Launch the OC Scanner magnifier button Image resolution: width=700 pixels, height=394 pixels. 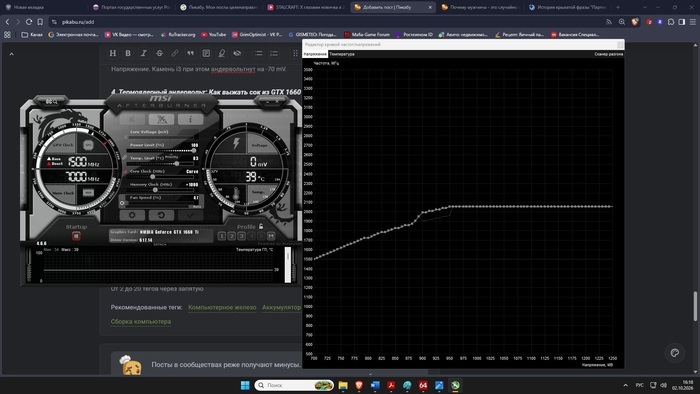point(51,102)
